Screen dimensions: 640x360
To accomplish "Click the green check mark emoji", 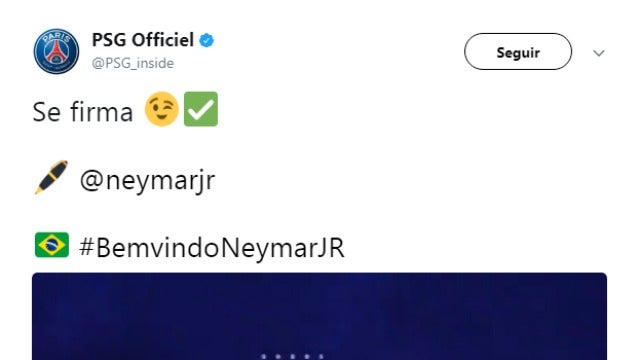I will click(201, 109).
